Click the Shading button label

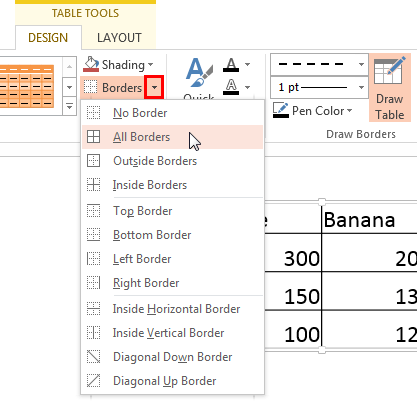123,64
